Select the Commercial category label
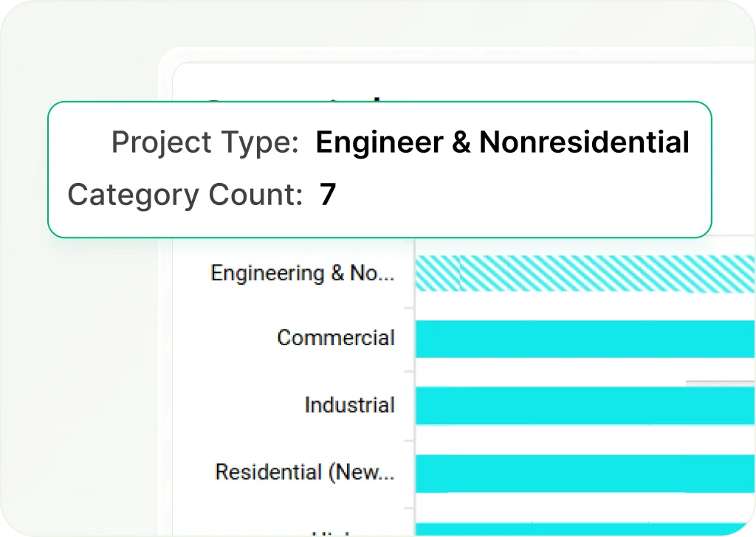 coord(336,339)
